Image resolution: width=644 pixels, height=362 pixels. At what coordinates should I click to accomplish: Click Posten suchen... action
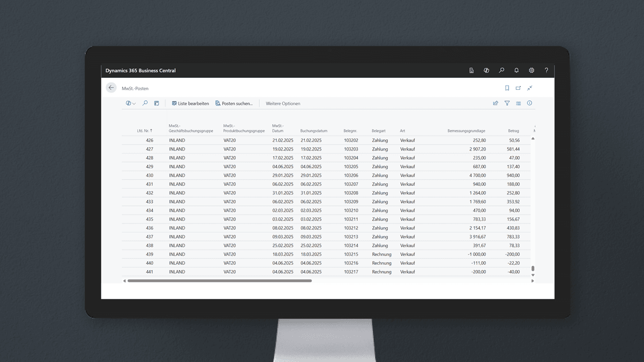point(234,103)
